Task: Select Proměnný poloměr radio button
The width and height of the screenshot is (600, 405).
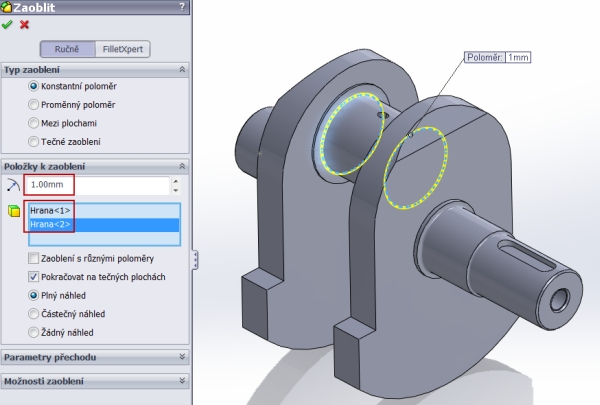Action: click(x=34, y=105)
